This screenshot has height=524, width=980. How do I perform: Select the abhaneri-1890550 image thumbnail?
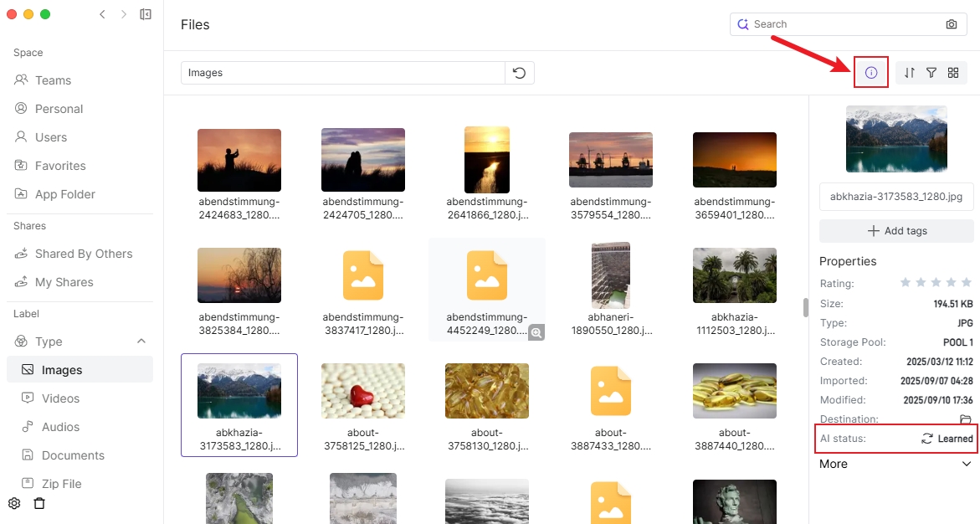[x=610, y=276]
